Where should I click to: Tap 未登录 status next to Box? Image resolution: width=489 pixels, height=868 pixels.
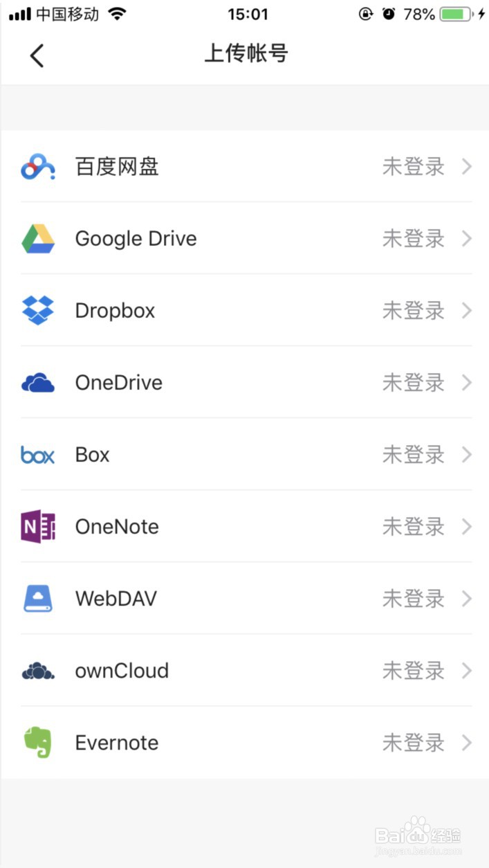pyautogui.click(x=413, y=455)
